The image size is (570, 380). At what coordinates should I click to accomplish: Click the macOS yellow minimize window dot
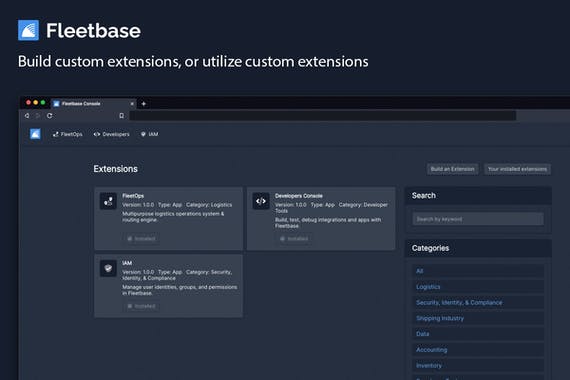pyautogui.click(x=36, y=103)
